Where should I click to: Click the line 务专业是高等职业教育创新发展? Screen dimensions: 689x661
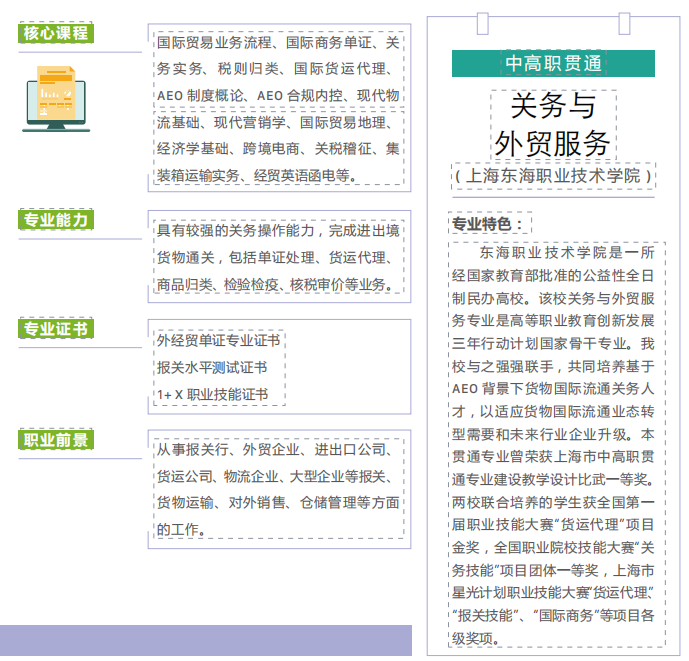click(553, 320)
